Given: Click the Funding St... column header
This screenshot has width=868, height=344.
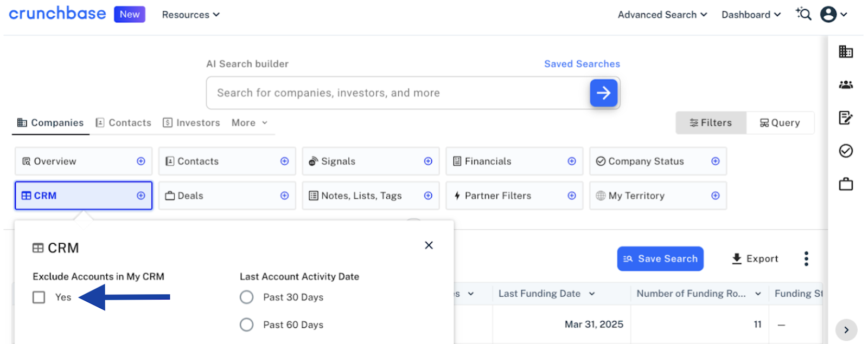Looking at the screenshot, I should point(799,294).
